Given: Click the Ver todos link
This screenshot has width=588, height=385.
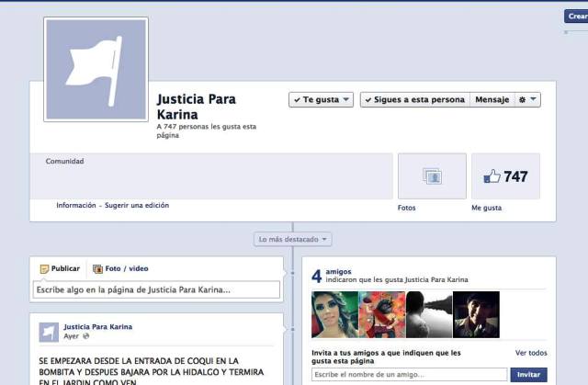Looking at the screenshot, I should tap(531, 353).
